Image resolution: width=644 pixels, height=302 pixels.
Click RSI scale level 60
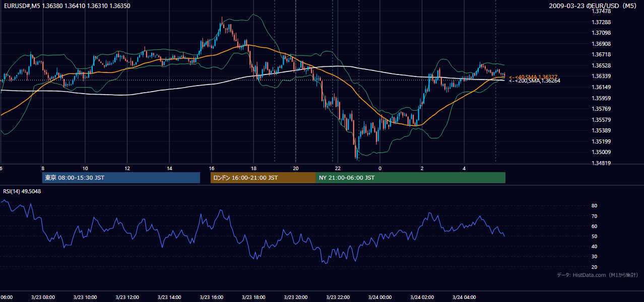tap(595, 226)
